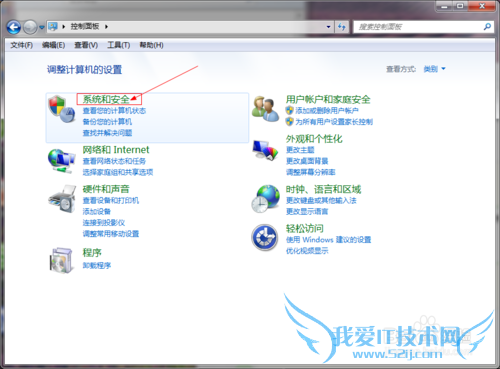500x369 pixels.
Task: Click the 更改主题 link
Action: pyautogui.click(x=300, y=150)
